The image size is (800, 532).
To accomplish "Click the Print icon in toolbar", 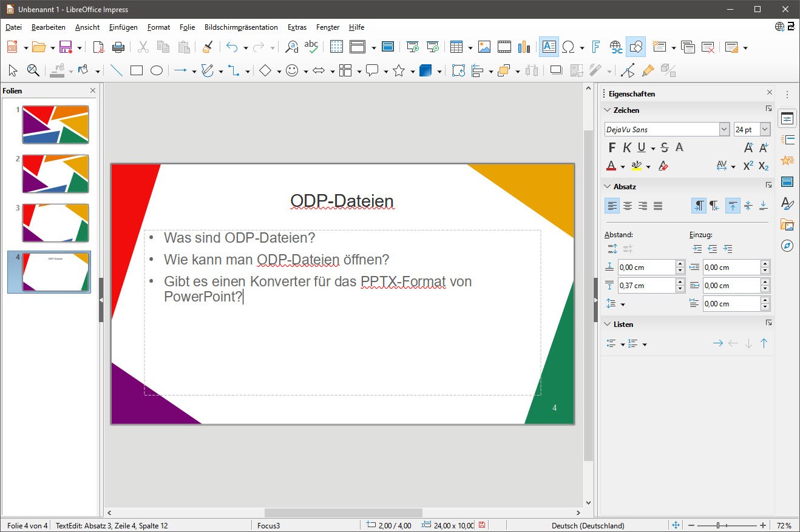I will click(118, 47).
